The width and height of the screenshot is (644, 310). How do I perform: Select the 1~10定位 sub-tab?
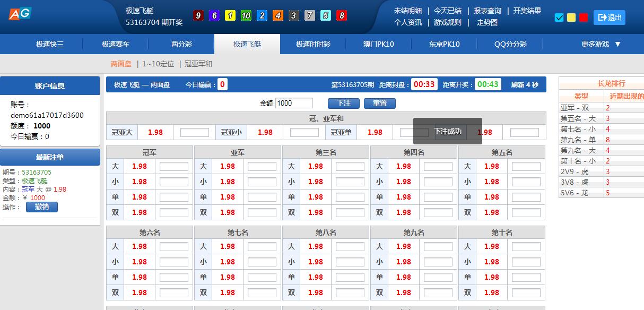(x=158, y=64)
